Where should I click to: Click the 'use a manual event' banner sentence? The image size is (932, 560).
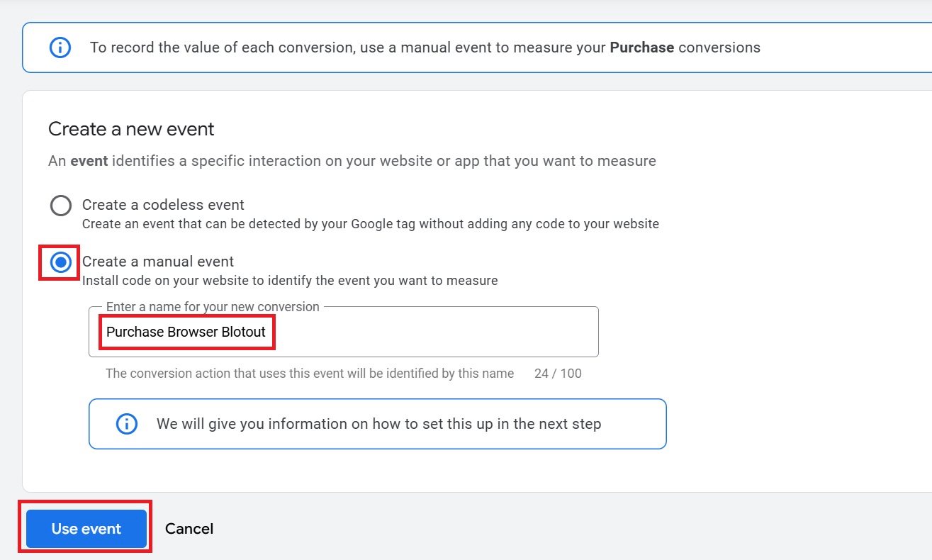(x=425, y=47)
